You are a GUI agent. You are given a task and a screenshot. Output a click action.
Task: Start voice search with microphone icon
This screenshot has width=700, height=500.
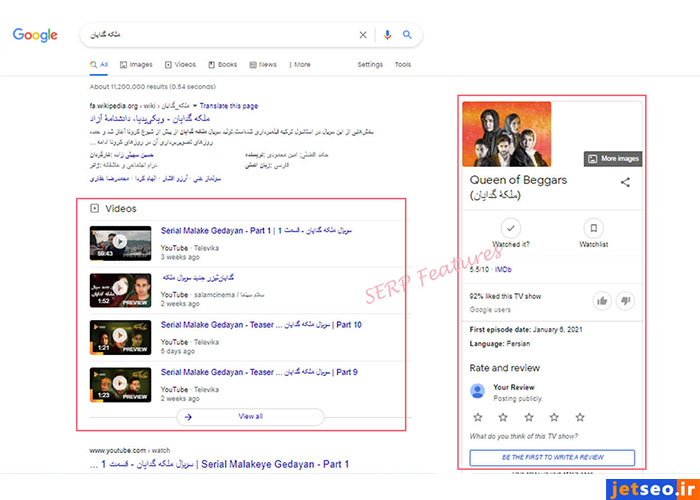(x=387, y=35)
